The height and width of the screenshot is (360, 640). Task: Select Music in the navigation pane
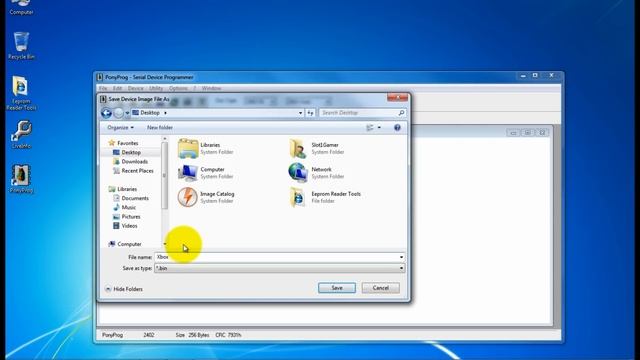coord(129,207)
